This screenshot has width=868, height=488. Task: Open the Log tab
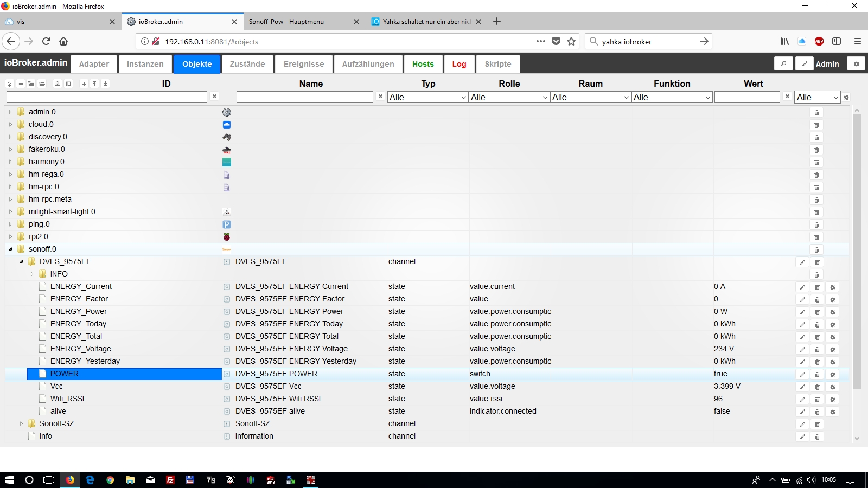click(x=459, y=64)
